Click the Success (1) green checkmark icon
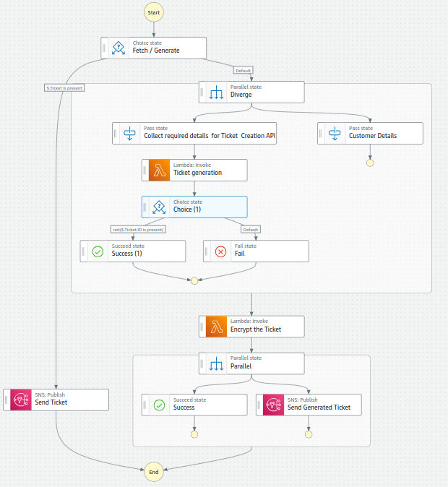 point(98,251)
